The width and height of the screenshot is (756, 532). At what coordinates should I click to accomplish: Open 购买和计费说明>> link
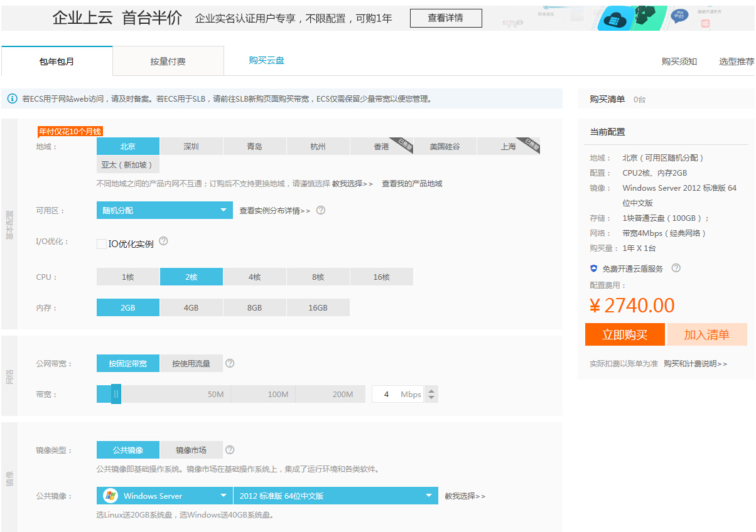coord(696,364)
